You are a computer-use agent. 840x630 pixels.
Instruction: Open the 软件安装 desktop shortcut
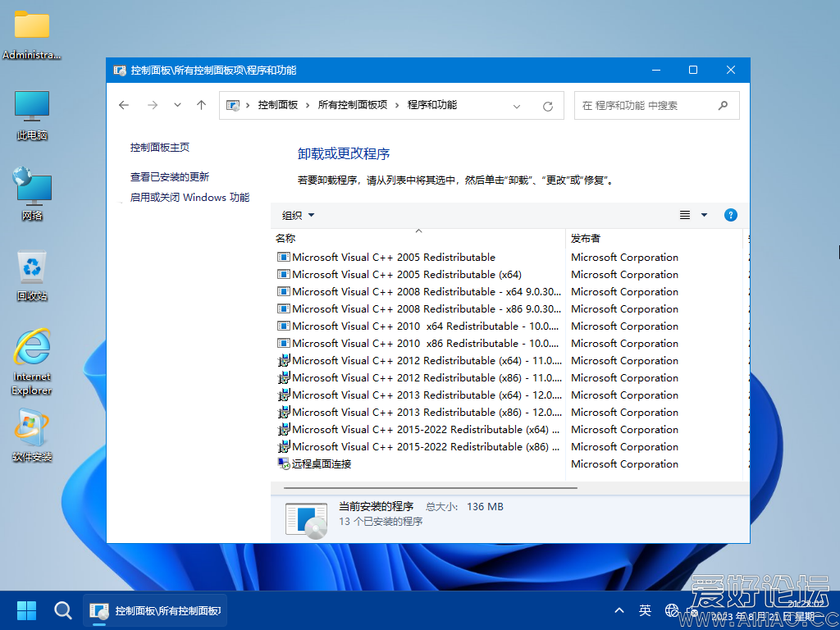click(x=32, y=436)
